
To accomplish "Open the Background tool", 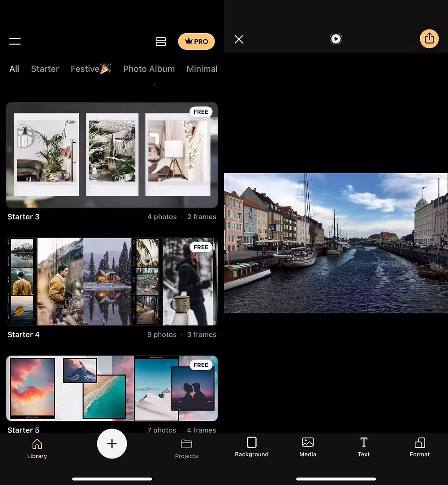I will coord(252,447).
